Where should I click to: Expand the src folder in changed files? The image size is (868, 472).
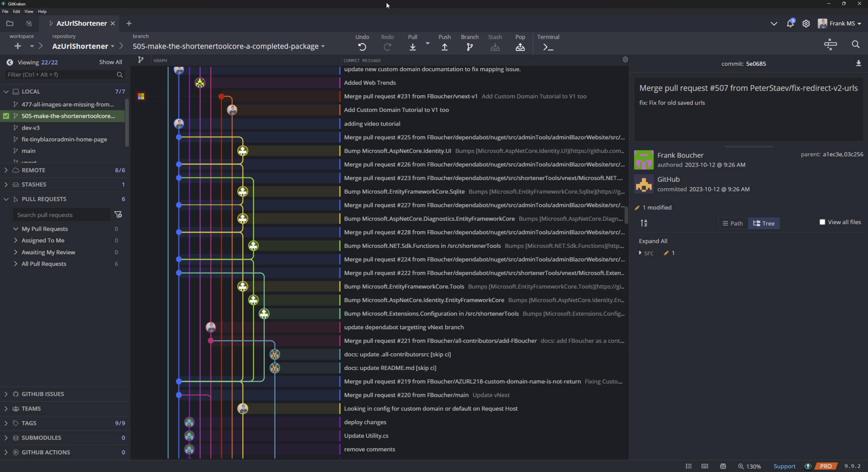click(x=640, y=253)
